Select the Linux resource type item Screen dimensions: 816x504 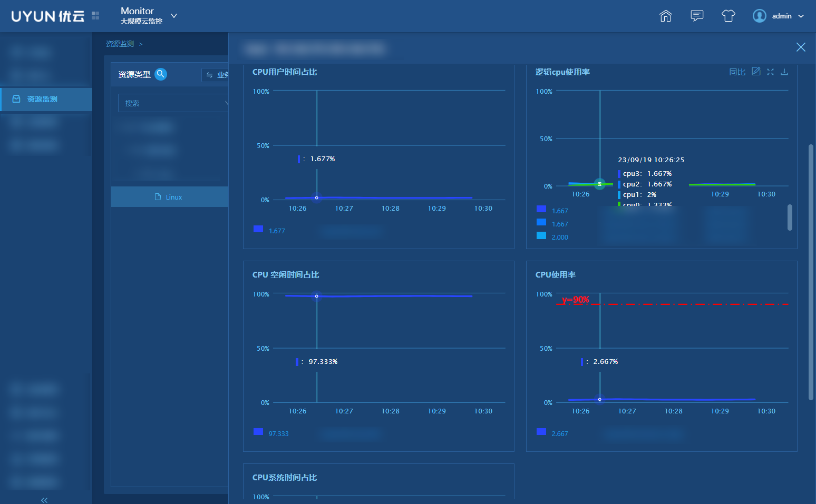(170, 197)
